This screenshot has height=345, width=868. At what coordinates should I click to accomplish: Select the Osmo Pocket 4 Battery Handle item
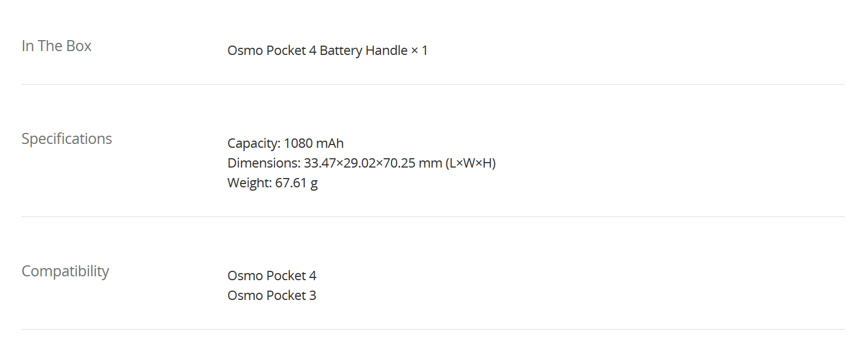[317, 51]
